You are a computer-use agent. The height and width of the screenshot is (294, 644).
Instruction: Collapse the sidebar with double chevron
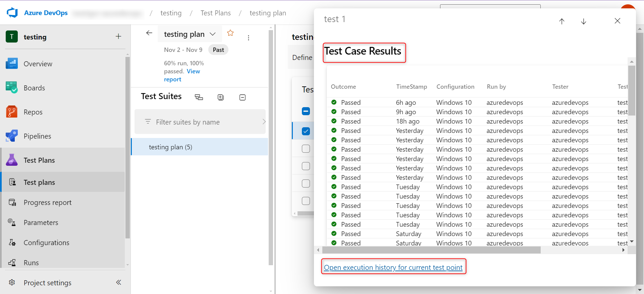tap(118, 282)
